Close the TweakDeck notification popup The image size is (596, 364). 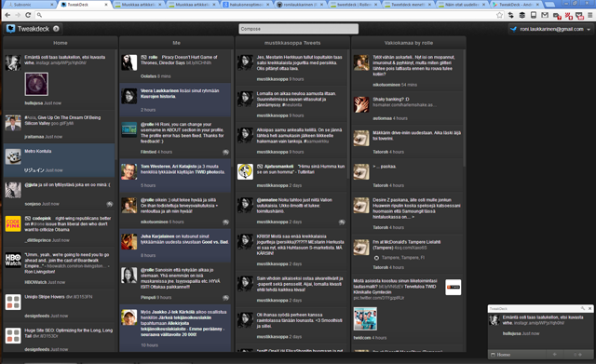click(x=589, y=308)
